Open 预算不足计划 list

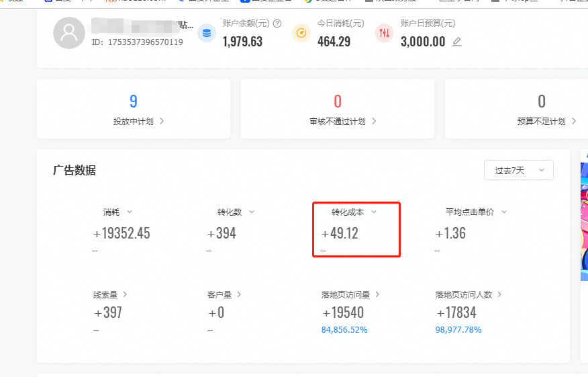coord(546,121)
